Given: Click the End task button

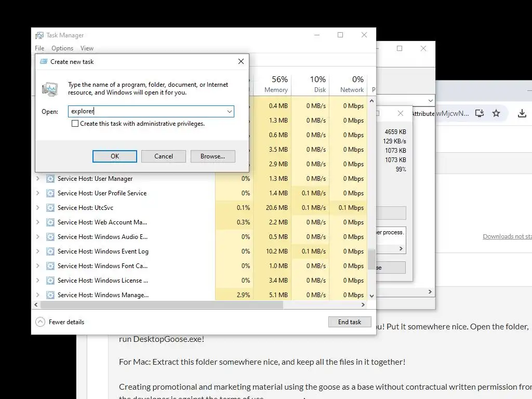Looking at the screenshot, I should [x=350, y=322].
